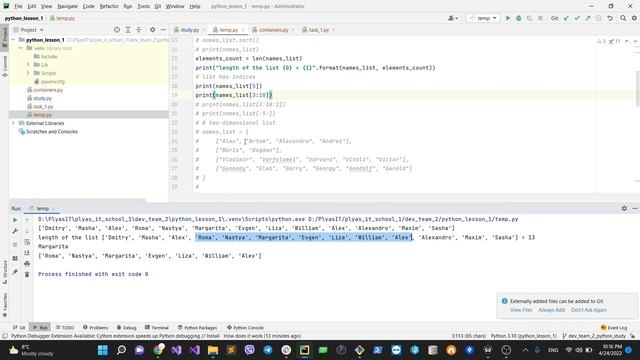
Task: Open Windows Start menu
Action: tap(103, 350)
